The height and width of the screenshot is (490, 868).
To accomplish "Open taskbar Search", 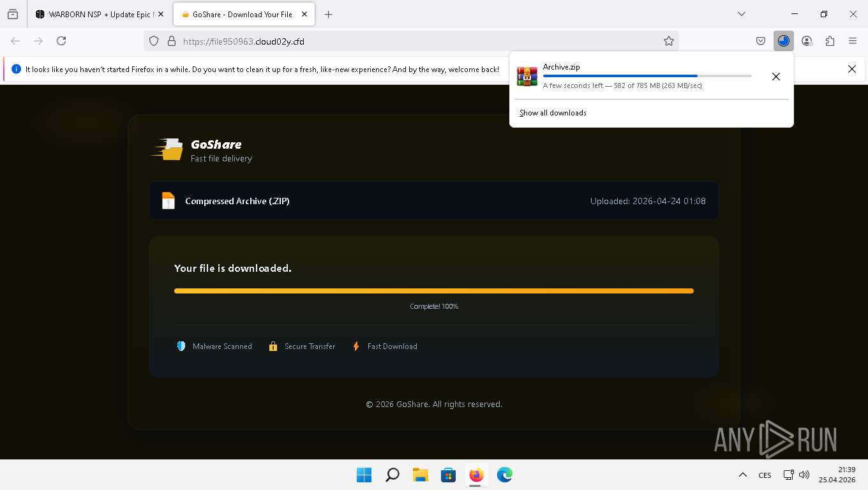I will pyautogui.click(x=393, y=475).
